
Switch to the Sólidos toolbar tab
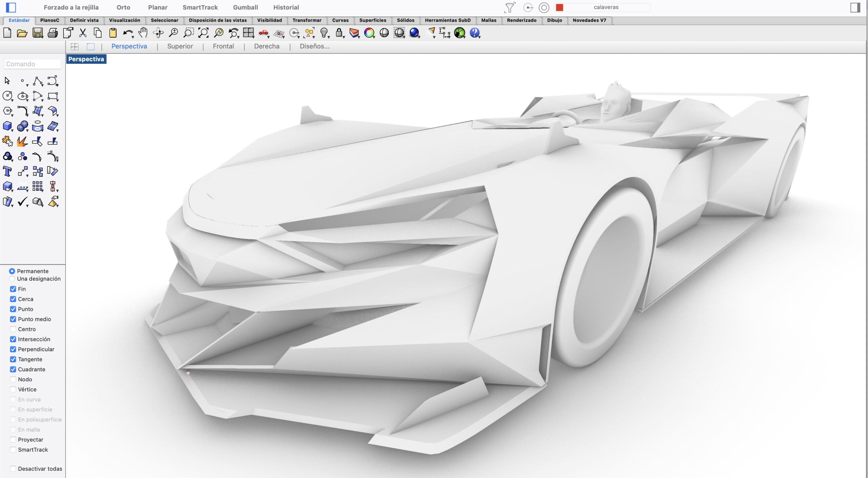pos(405,20)
